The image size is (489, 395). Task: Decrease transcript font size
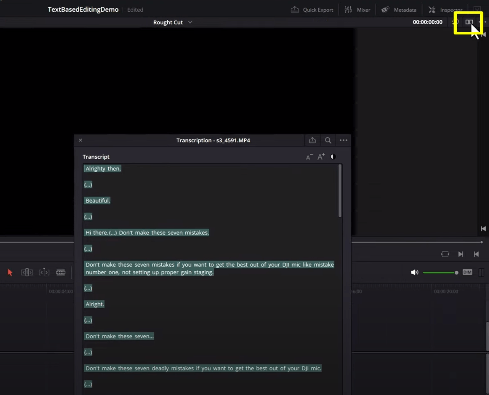click(x=309, y=157)
